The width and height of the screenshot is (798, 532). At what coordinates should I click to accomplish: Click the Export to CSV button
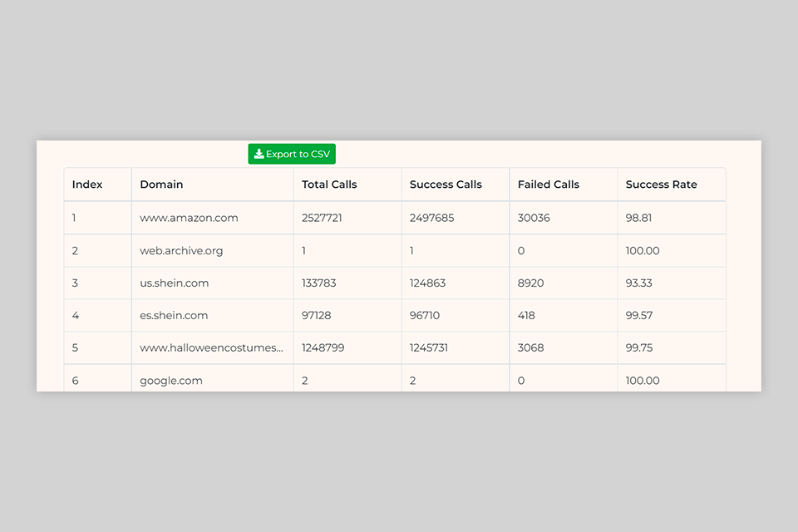(x=292, y=154)
